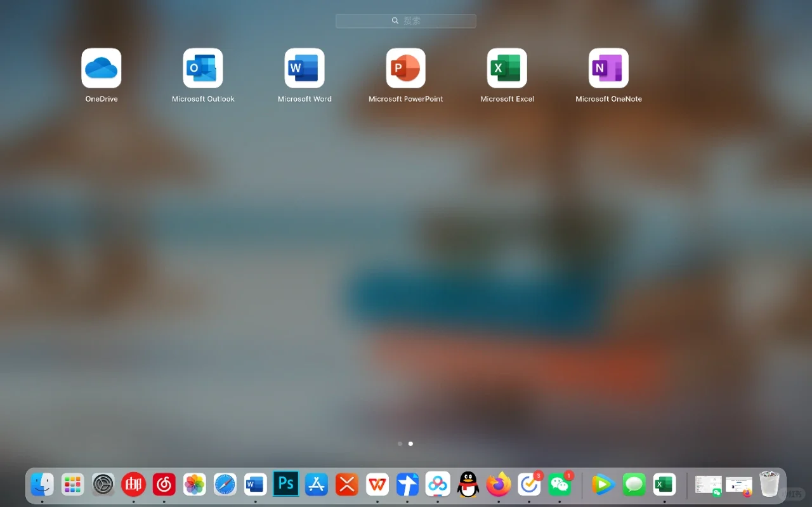
Task: Open System Preferences from the Dock
Action: click(x=103, y=484)
